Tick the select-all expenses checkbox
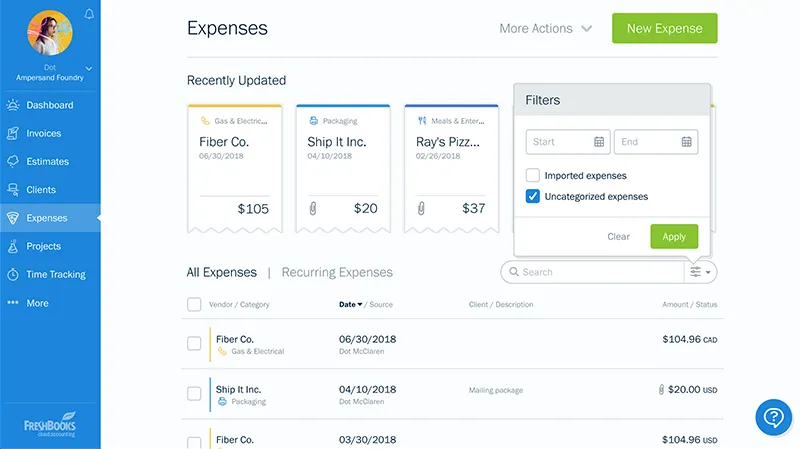This screenshot has width=800, height=449. click(194, 304)
